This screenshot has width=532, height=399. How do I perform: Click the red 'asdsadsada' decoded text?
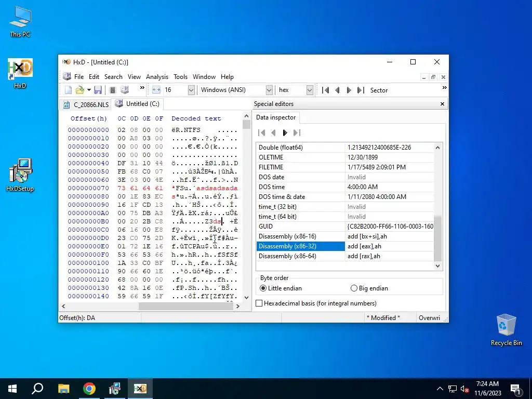pos(217,188)
